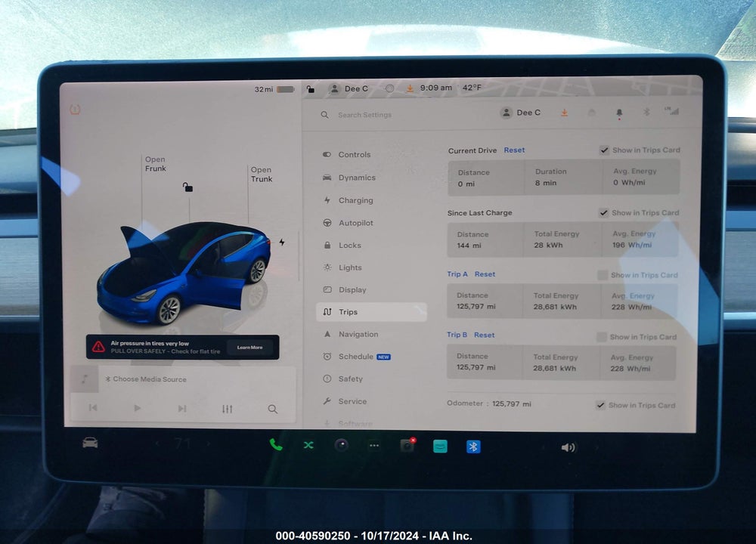The image size is (756, 544).
Task: Reset Trip A counter
Action: tap(485, 274)
